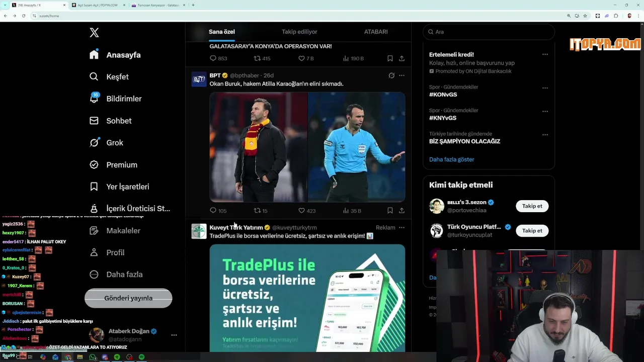This screenshot has width=644, height=362.
Task: Switch to Açıl Susam Açıl ITOPYA.COM browser tab
Action: (x=98, y=5)
